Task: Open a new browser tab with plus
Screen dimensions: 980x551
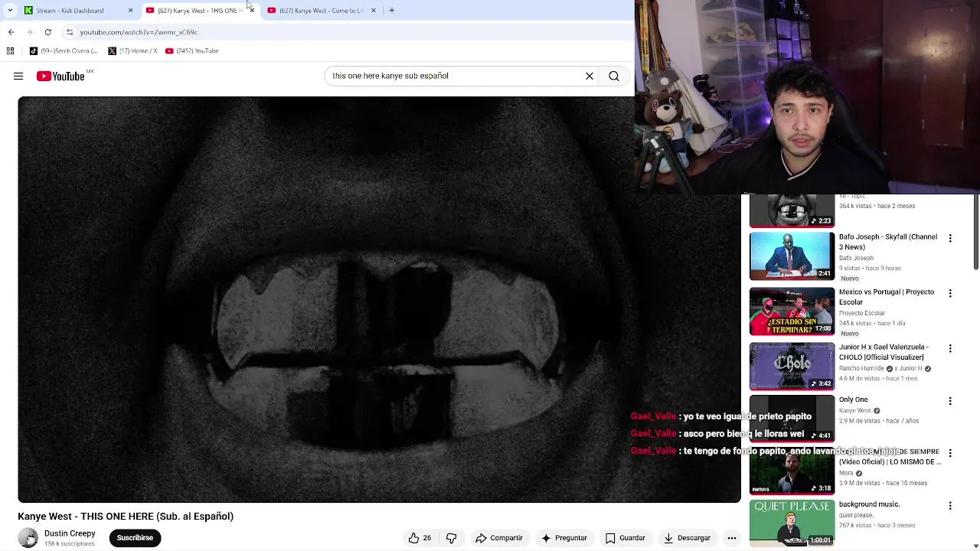Action: 391,11
